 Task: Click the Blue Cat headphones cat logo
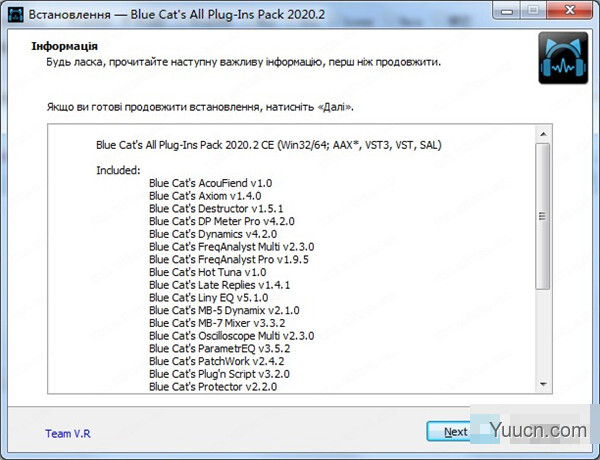(563, 58)
